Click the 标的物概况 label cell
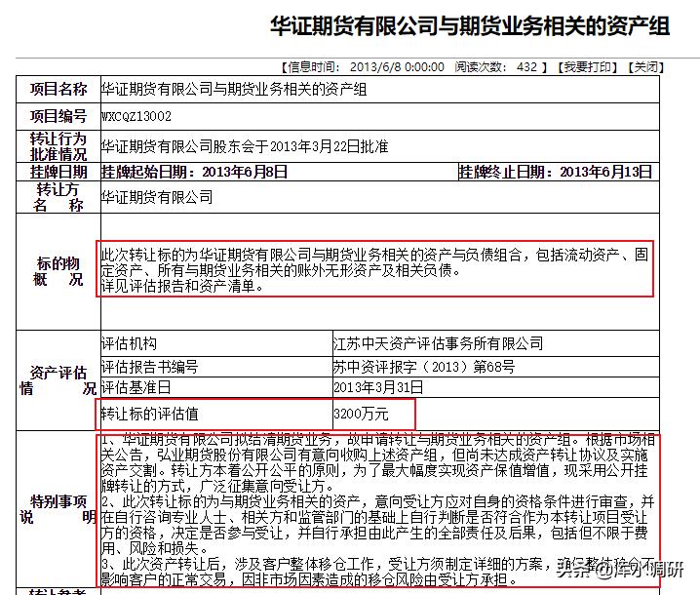The width and height of the screenshot is (700, 595). click(x=58, y=271)
